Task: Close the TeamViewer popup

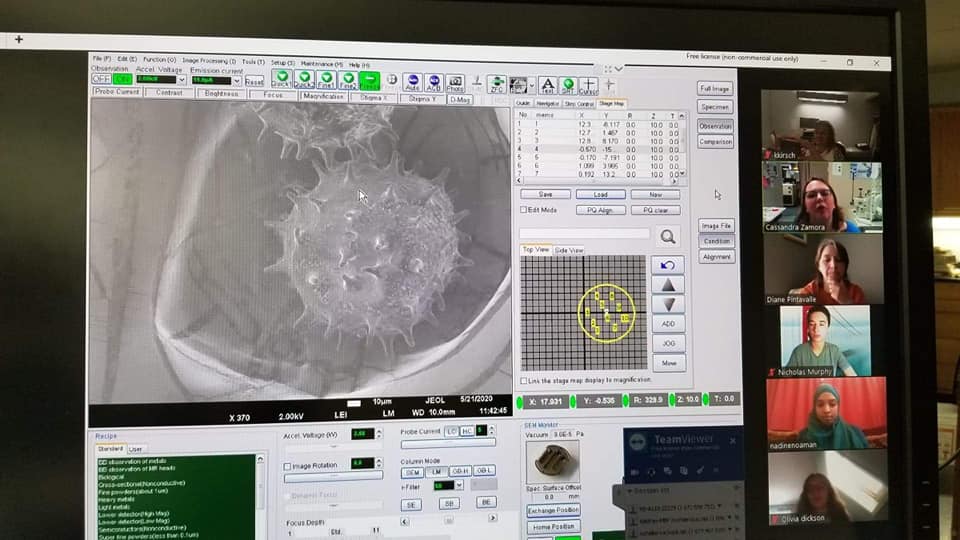Action: coord(733,441)
